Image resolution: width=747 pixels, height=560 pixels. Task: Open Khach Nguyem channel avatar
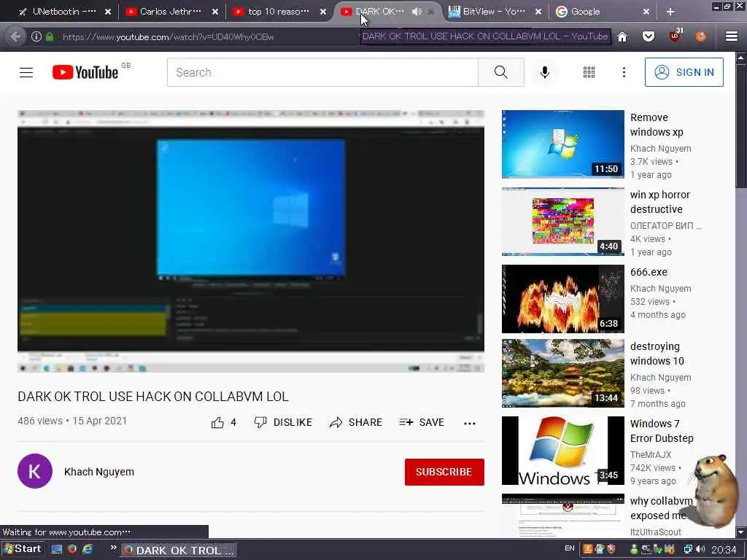click(35, 472)
